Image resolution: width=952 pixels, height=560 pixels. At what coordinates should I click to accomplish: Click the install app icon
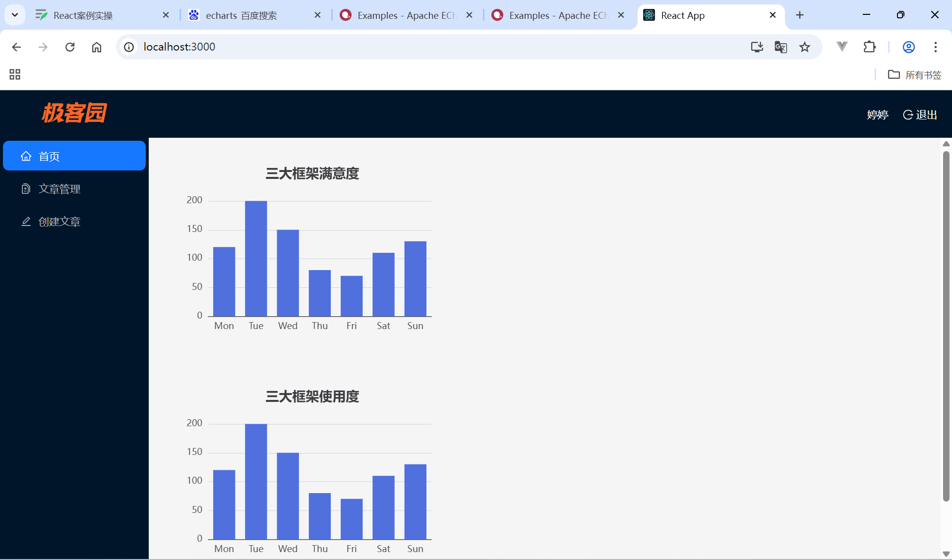(x=757, y=47)
